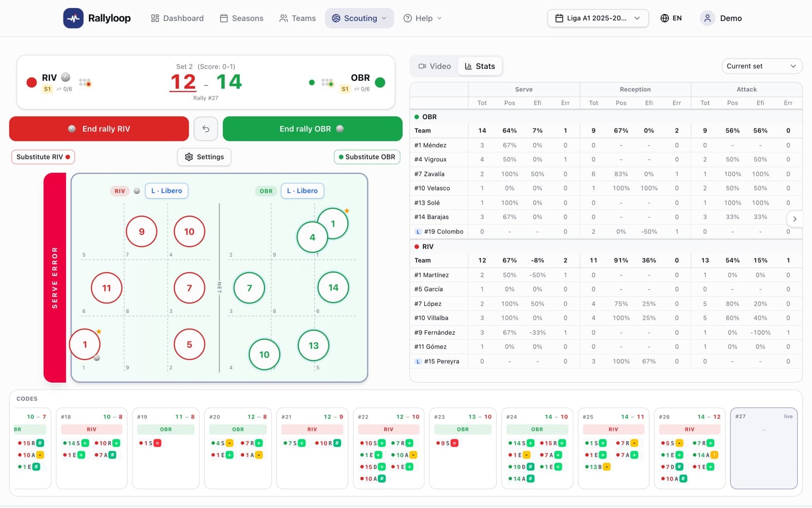The width and height of the screenshot is (812, 508).
Task: Click Substitute OBR button
Action: [x=367, y=157]
